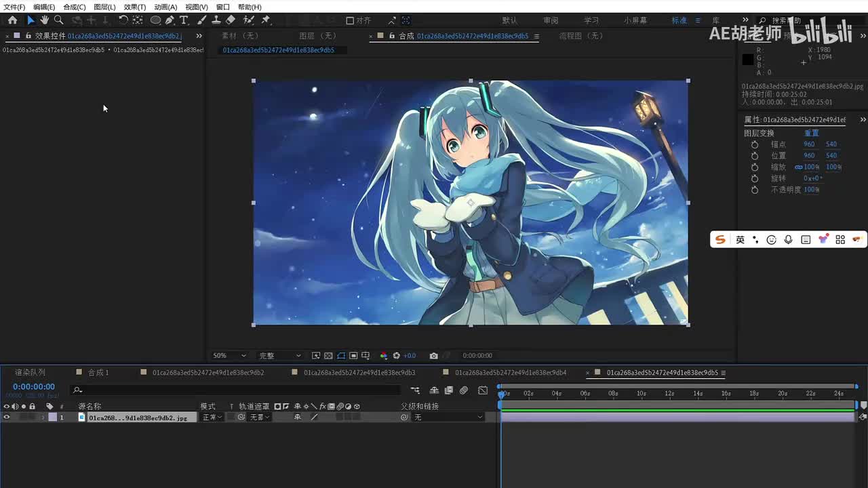The height and width of the screenshot is (488, 868).
Task: Click the reset exposure icon in viewer
Action: [x=397, y=355]
